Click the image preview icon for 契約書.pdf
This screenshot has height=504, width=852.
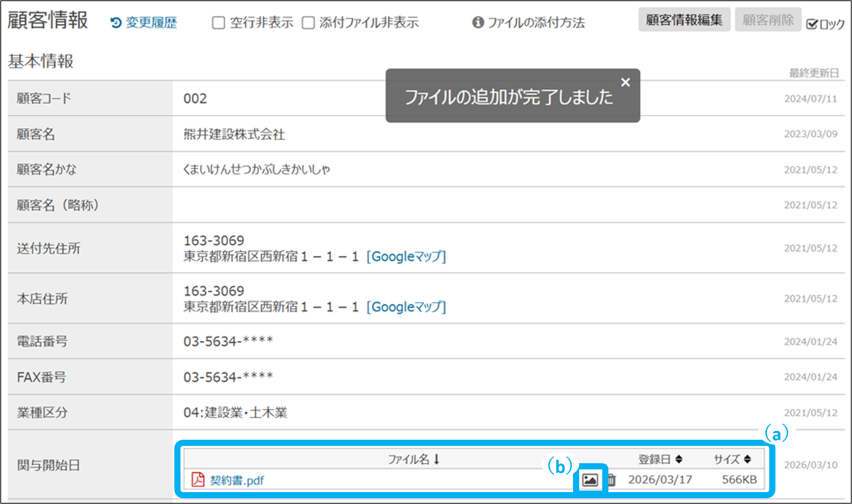(590, 480)
